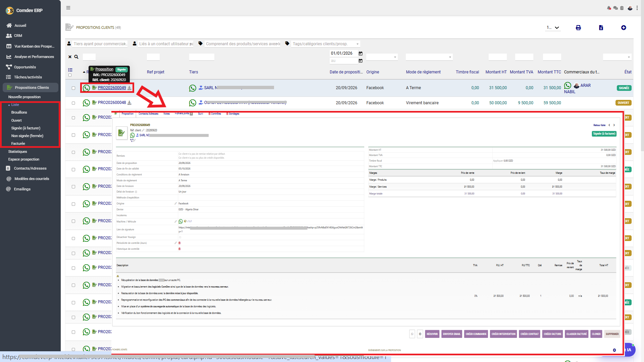
Task: Click the start date field 01/01/2026
Action: coord(344,53)
